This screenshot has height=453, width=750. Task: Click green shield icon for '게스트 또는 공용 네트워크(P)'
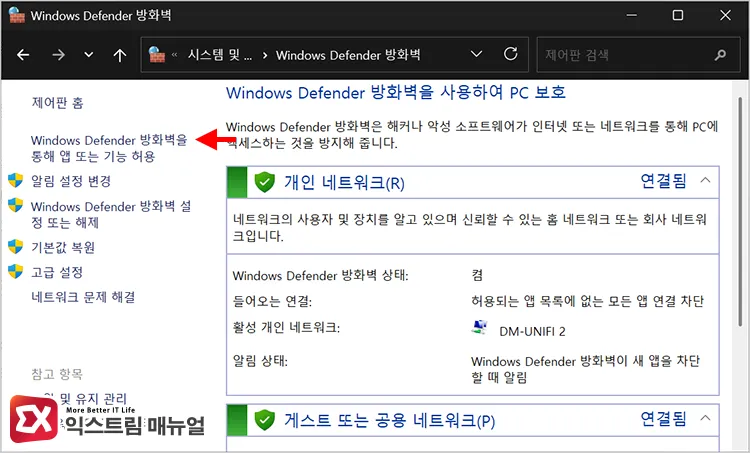[264, 420]
